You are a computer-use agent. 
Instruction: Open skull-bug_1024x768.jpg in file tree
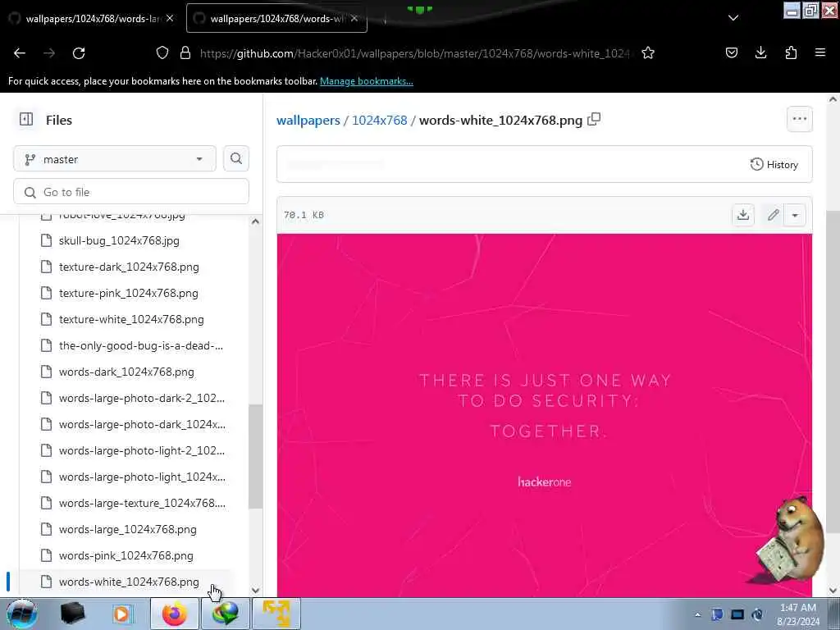(x=119, y=240)
